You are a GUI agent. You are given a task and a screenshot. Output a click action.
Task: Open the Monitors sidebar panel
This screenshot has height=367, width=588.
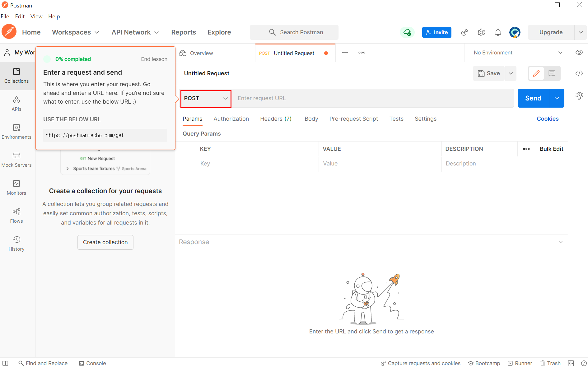tap(16, 188)
